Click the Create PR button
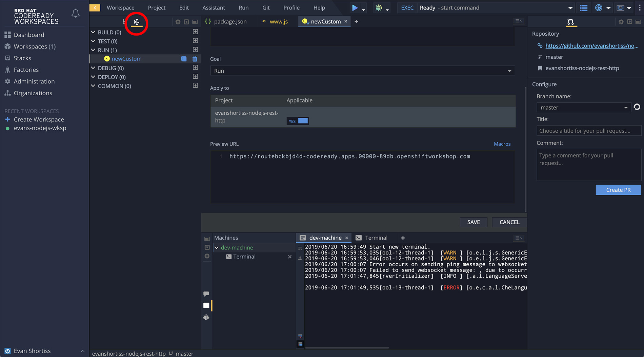Screen dimensions: 644x357 (x=618, y=190)
